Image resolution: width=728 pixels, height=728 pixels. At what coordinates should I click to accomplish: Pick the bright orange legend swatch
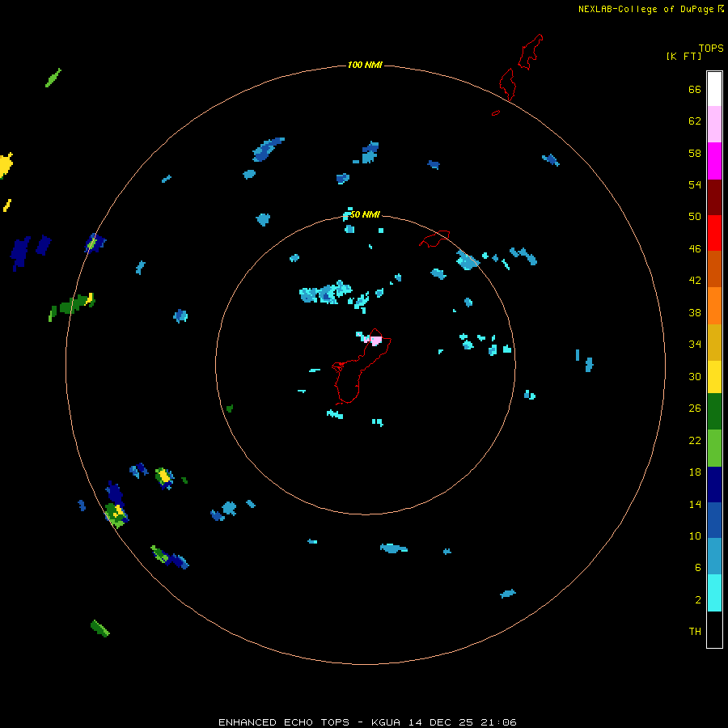[714, 306]
